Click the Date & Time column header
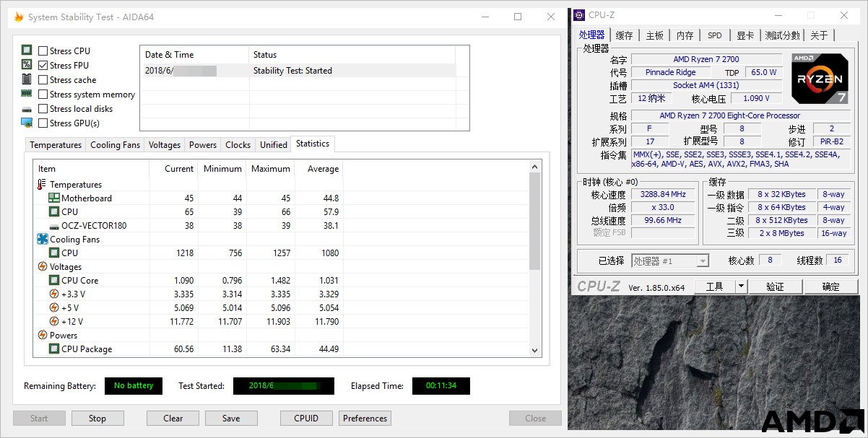The height and width of the screenshot is (438, 868). [194, 55]
